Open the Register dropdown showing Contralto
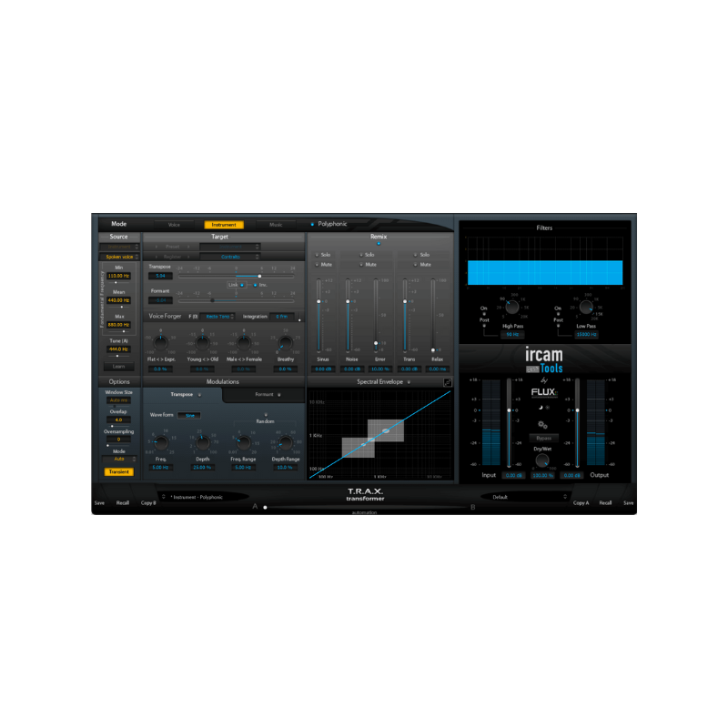 [x=229, y=255]
